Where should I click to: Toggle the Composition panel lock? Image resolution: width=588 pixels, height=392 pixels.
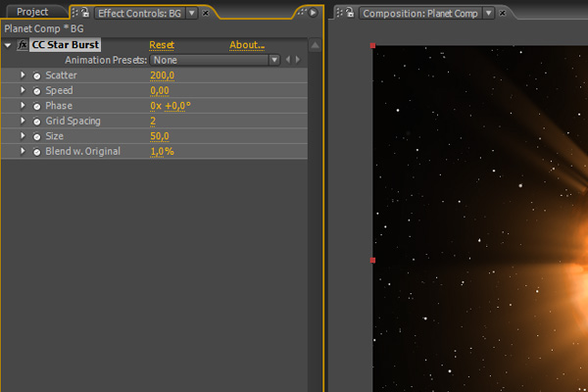[350, 13]
